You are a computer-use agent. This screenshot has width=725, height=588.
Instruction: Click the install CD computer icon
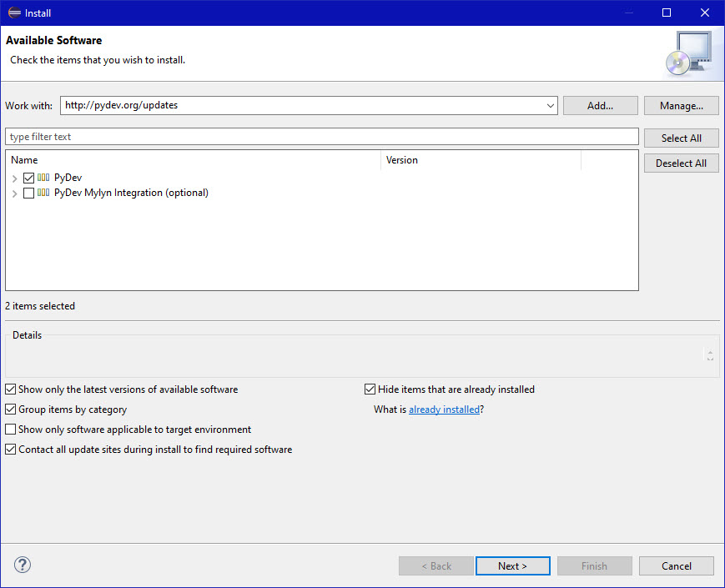point(688,53)
